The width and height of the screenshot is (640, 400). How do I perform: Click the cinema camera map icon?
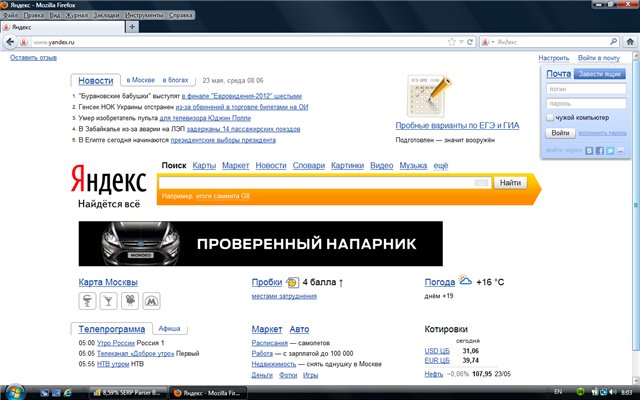click(x=130, y=301)
